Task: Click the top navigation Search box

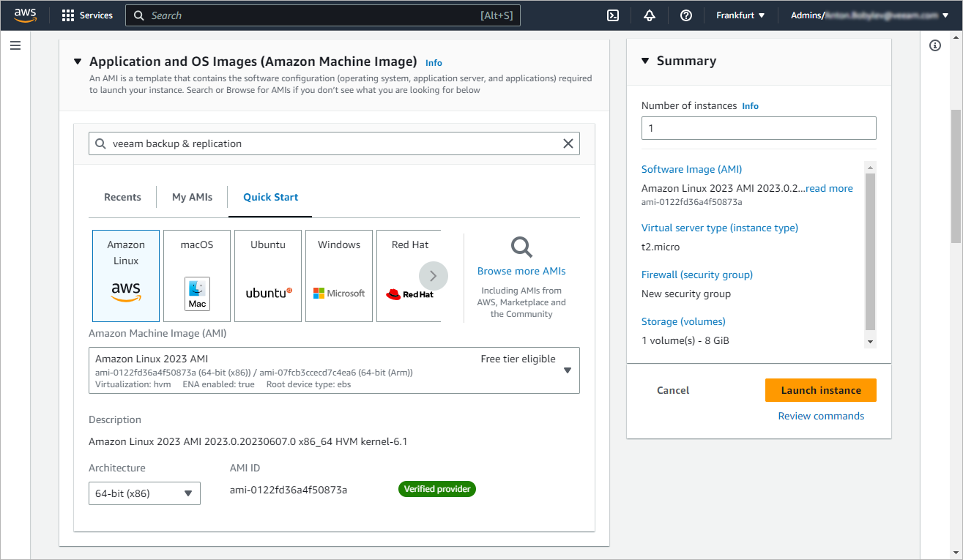Action: [x=323, y=15]
